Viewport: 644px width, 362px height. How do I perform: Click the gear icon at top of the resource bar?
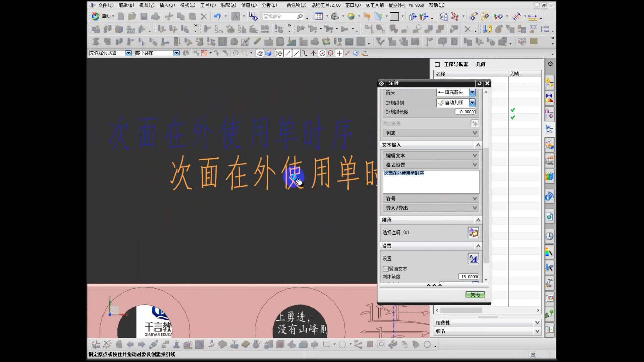[549, 64]
